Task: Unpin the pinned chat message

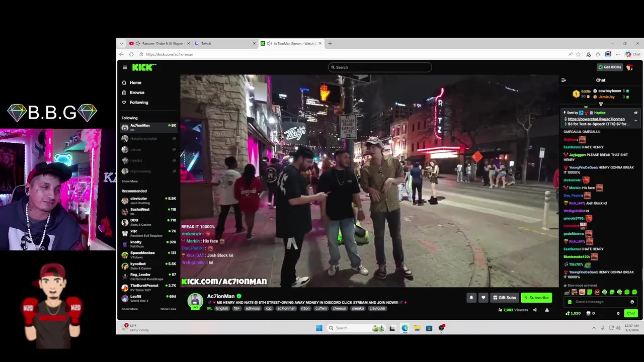Action: tap(635, 113)
